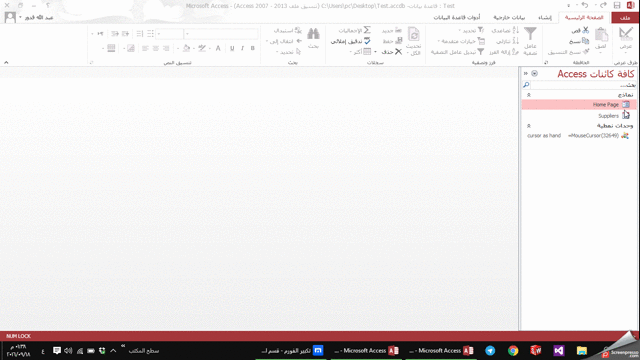Click the Totals sigma (الإجماليات) icon
Viewport: 640px width, 360px height.
[367, 30]
